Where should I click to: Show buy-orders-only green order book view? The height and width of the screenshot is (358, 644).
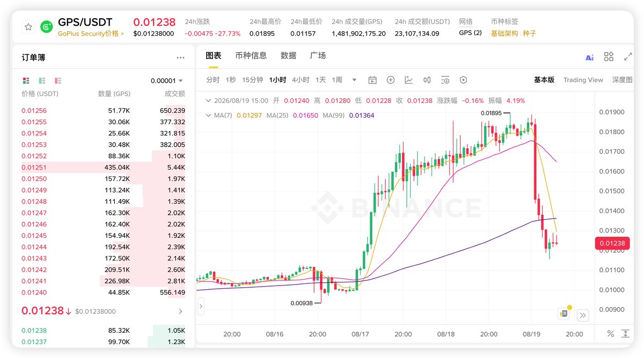(x=42, y=81)
